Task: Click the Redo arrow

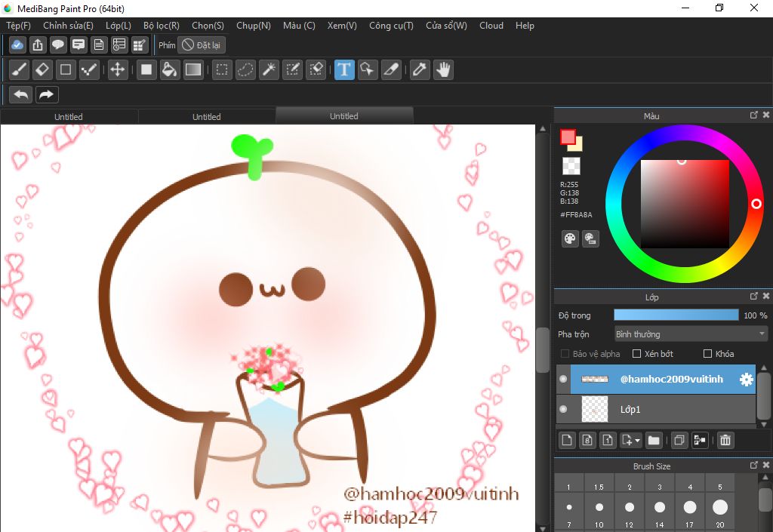Action: [x=47, y=94]
